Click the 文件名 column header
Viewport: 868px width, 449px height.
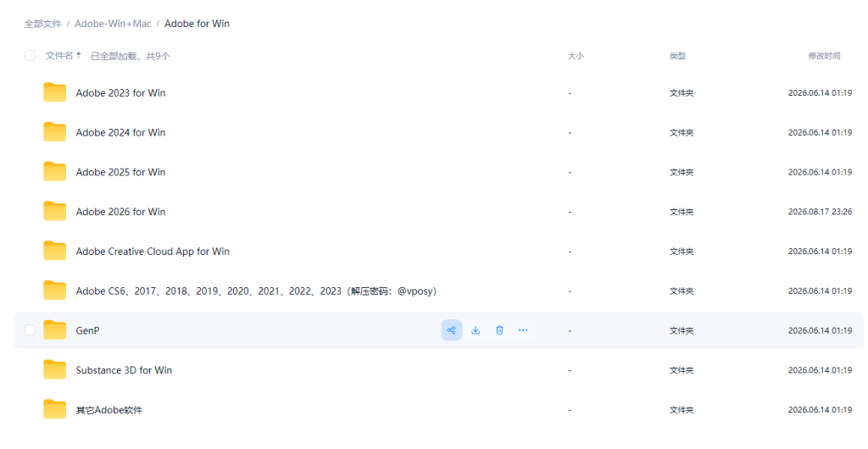click(59, 55)
